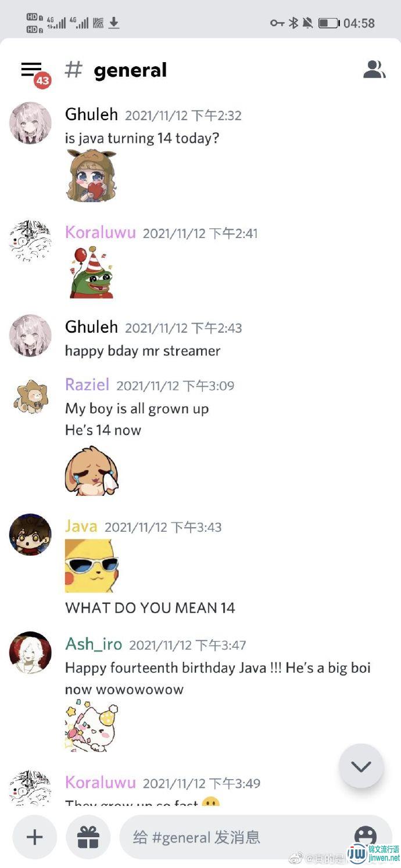Tap the Raziel username label
This screenshot has width=401, height=868.
[x=87, y=384]
